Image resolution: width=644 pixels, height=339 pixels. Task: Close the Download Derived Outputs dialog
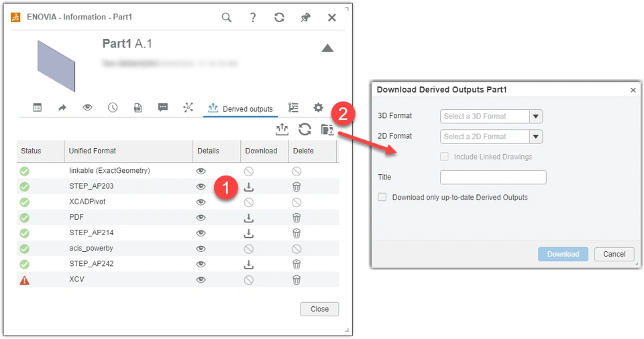[633, 90]
